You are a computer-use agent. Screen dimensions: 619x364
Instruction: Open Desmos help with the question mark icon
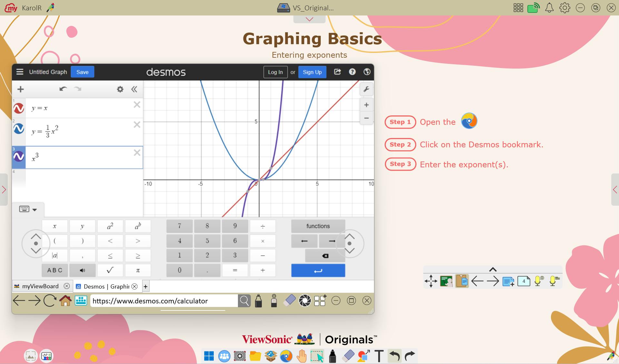(352, 72)
